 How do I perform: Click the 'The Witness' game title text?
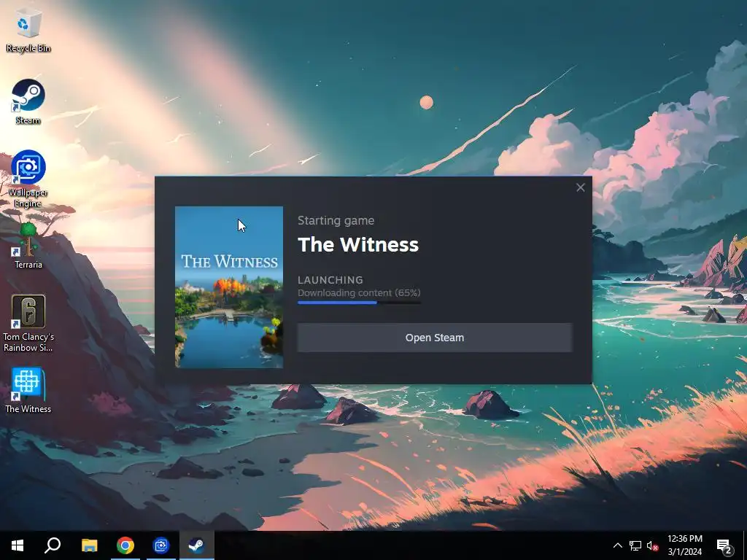(358, 244)
